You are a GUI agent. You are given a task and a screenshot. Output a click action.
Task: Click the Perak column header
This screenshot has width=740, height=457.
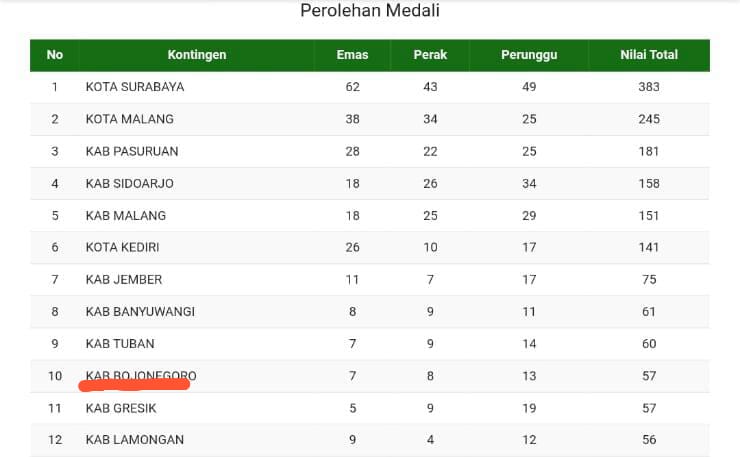430,55
